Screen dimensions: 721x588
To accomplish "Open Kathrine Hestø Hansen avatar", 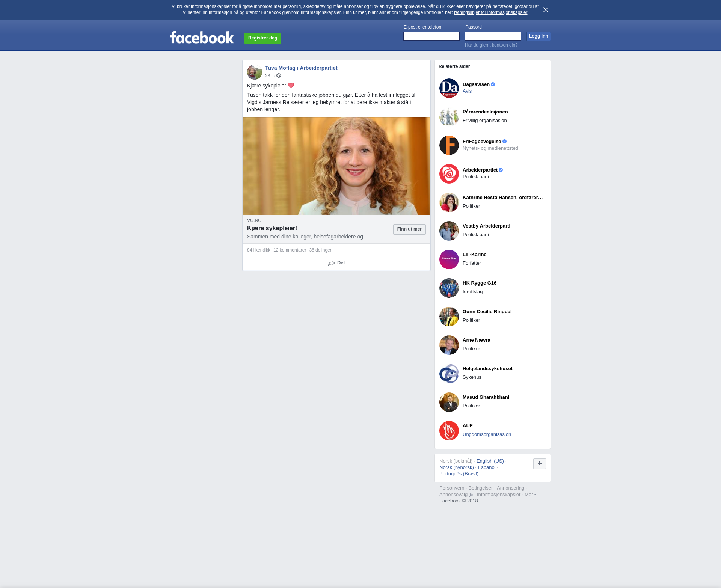I will [x=449, y=202].
